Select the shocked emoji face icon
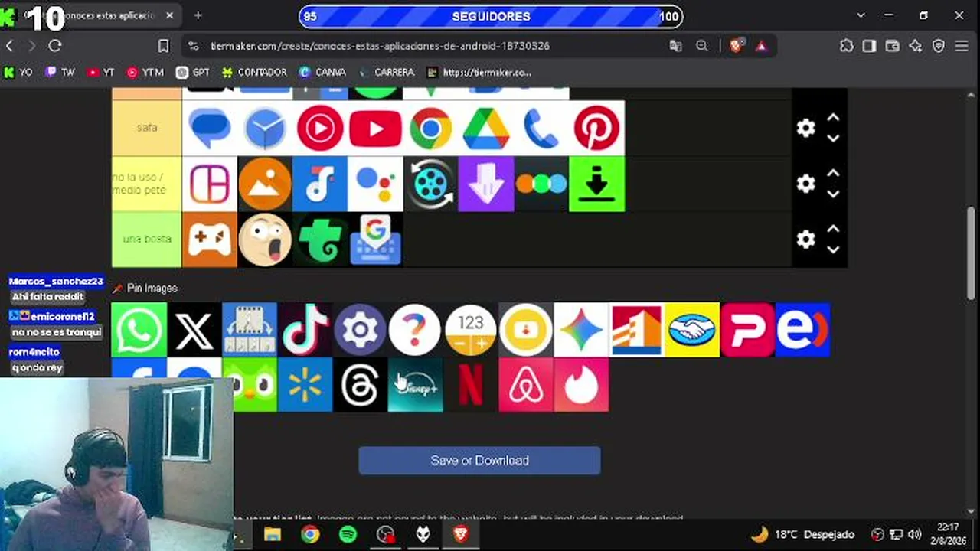This screenshot has width=980, height=551. coord(265,240)
